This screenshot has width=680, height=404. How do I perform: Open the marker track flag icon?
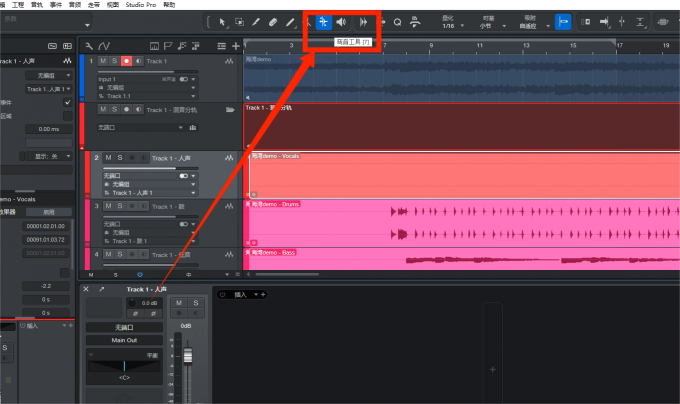pyautogui.click(x=168, y=46)
